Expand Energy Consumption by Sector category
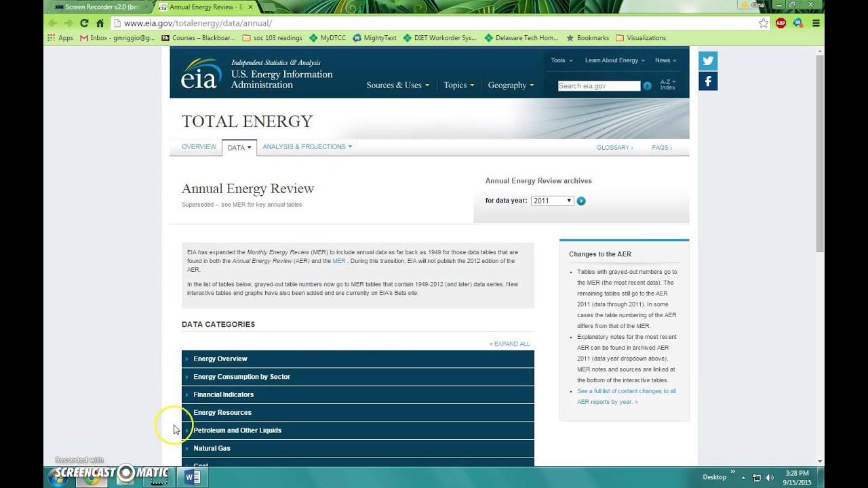Screen dimensions: 868x488 pos(358,377)
